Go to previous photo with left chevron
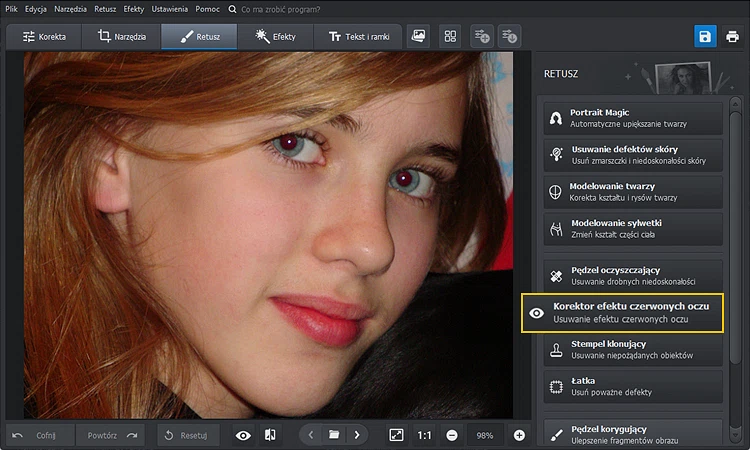 [311, 435]
